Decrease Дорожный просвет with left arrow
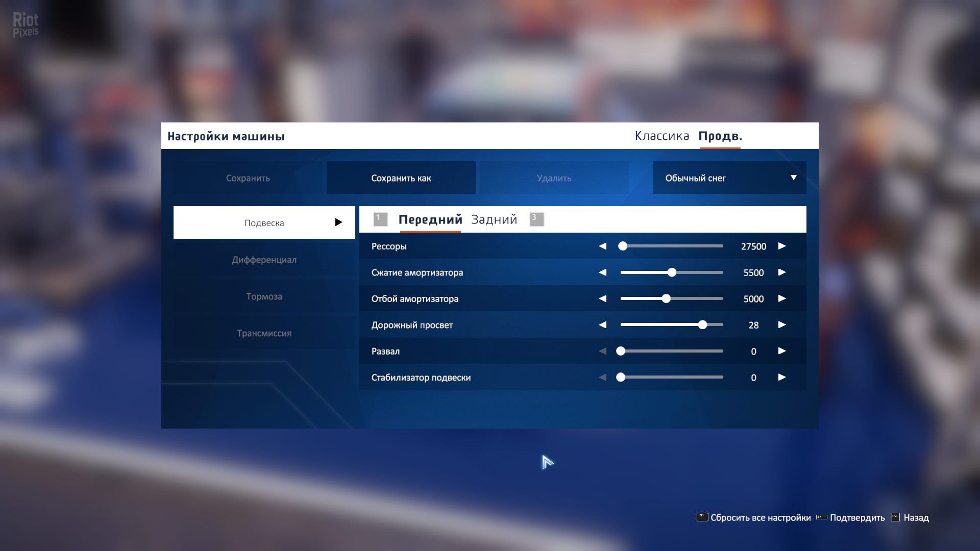This screenshot has width=980, height=551. tap(602, 325)
